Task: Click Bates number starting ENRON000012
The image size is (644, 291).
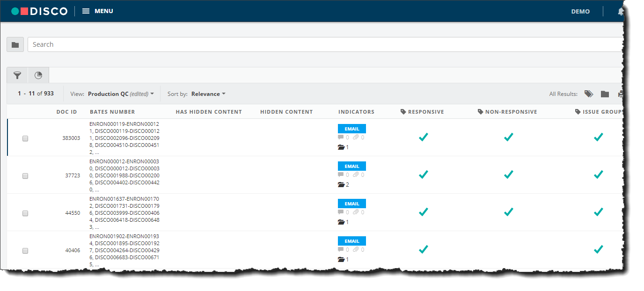Action: [124, 175]
